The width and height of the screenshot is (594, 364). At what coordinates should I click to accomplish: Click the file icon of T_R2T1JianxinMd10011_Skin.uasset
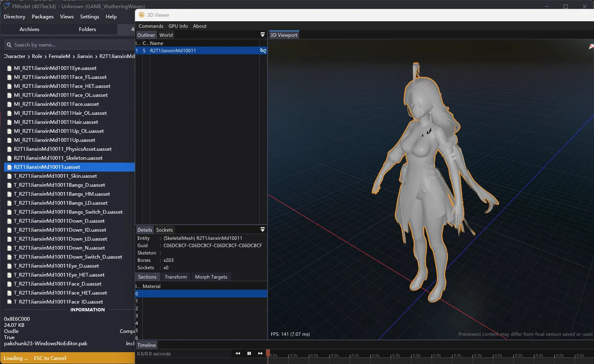[x=9, y=176]
